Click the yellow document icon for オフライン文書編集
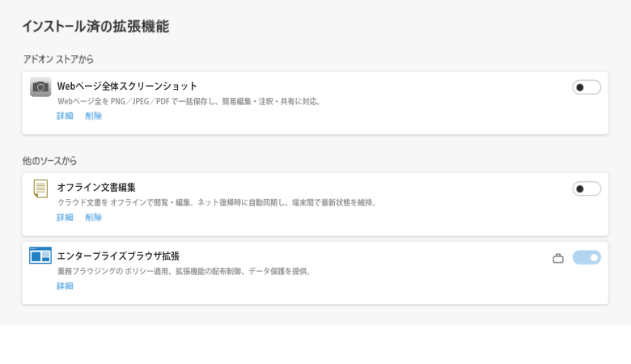631x364 pixels. point(40,188)
